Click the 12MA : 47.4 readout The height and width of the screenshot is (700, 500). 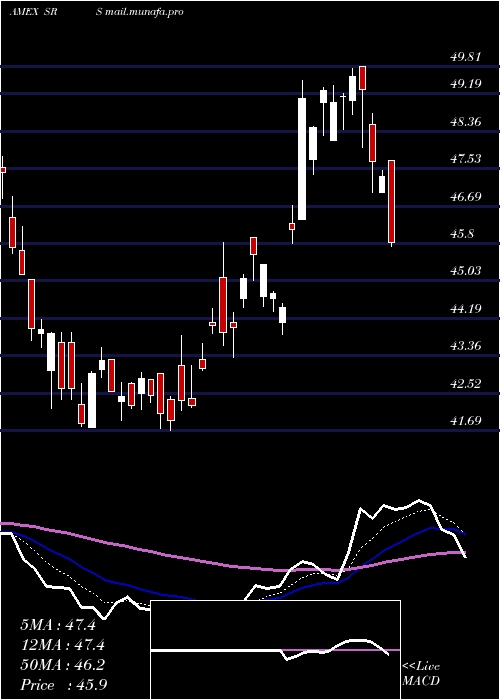(62, 645)
